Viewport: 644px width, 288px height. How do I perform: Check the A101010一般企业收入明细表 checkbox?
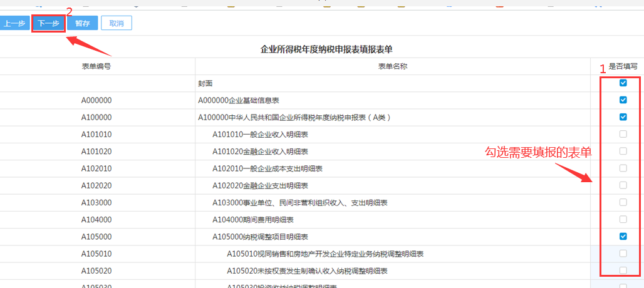pyautogui.click(x=623, y=134)
